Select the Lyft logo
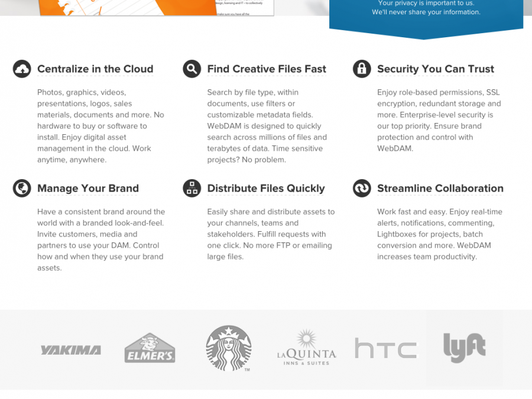Screen dimensions: 532x399 465,348
